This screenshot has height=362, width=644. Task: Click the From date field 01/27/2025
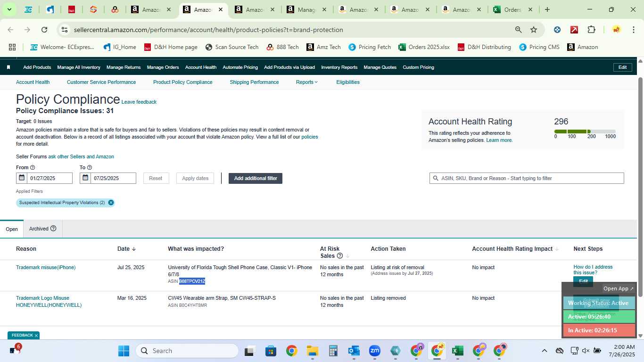(x=50, y=178)
